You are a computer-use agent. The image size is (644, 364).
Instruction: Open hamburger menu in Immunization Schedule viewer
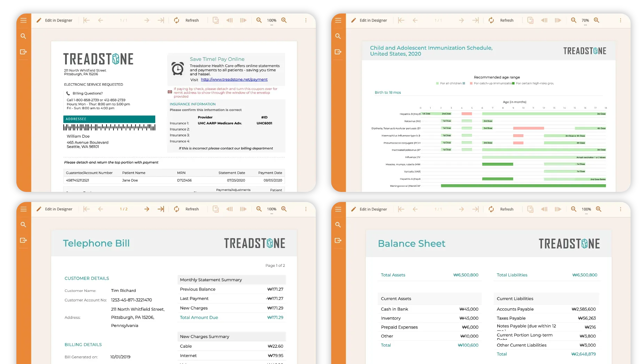click(338, 20)
